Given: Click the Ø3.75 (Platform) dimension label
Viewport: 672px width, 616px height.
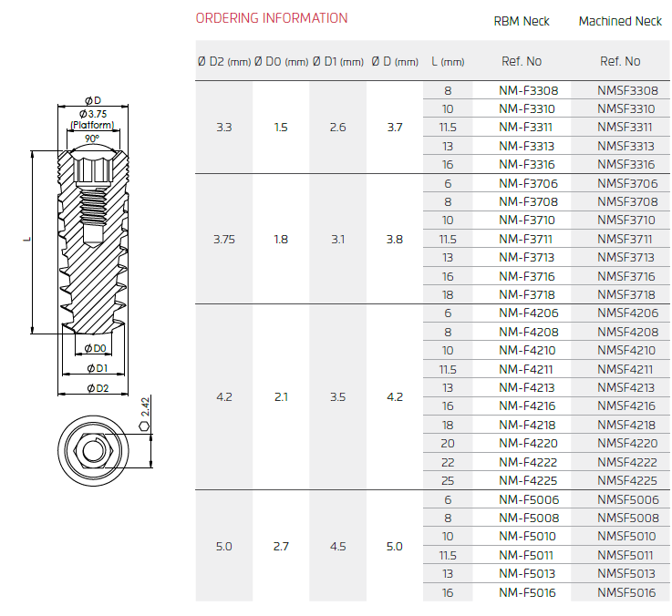Looking at the screenshot, I should tap(91, 118).
